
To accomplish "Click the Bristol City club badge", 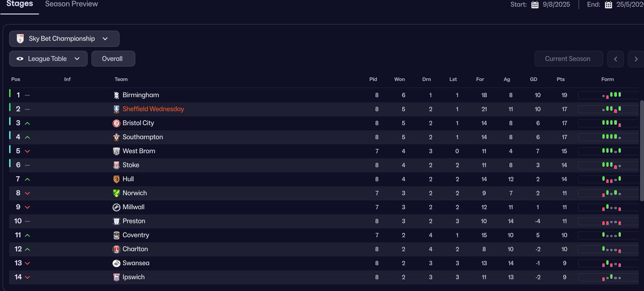I will [116, 123].
